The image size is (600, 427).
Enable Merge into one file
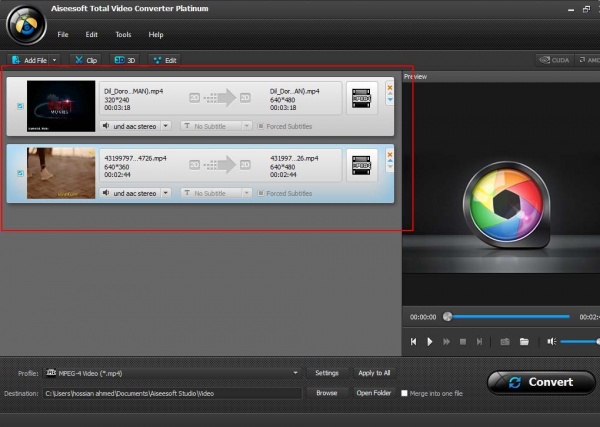tap(404, 393)
